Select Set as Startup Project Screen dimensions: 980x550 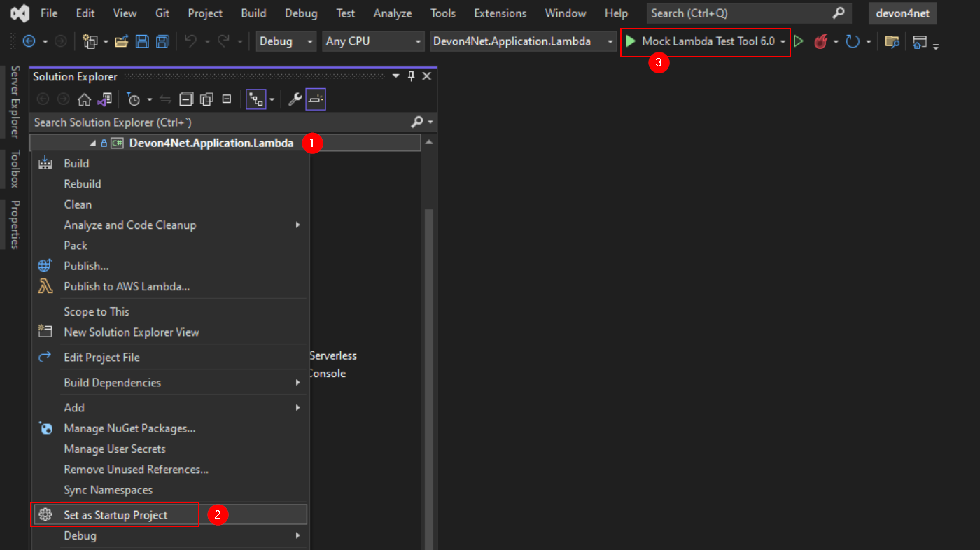point(115,514)
